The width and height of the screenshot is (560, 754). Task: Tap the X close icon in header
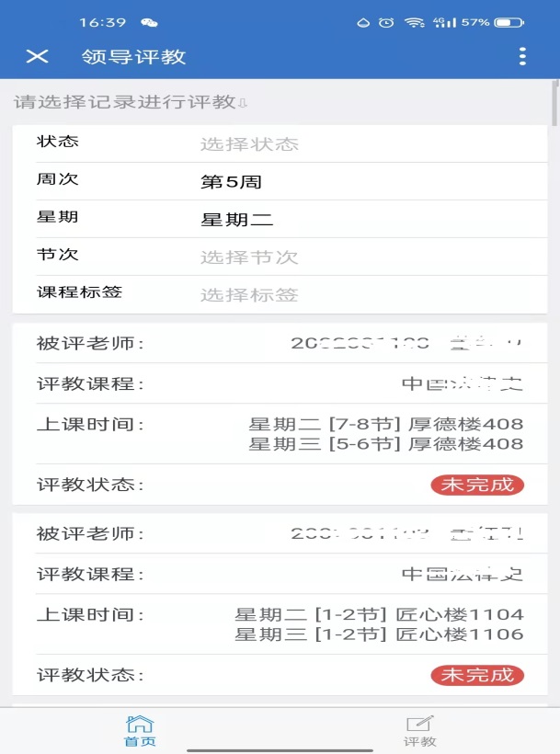click(x=37, y=56)
